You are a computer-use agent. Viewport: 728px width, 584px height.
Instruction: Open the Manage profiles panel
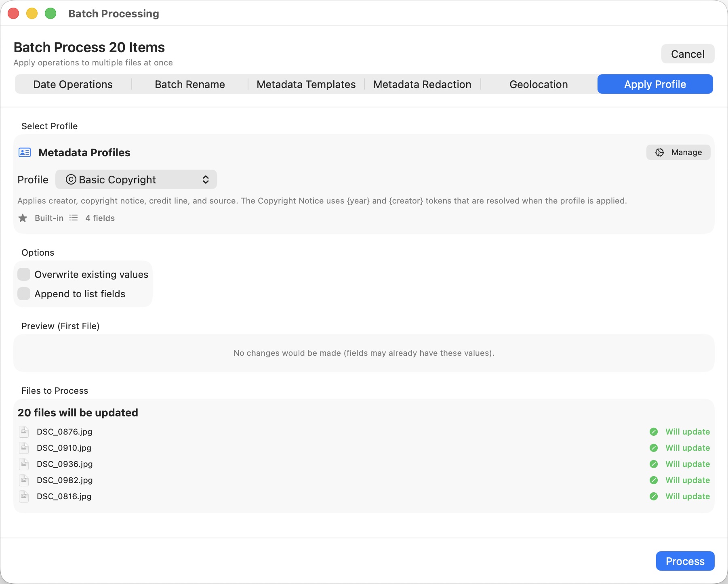[x=678, y=152]
